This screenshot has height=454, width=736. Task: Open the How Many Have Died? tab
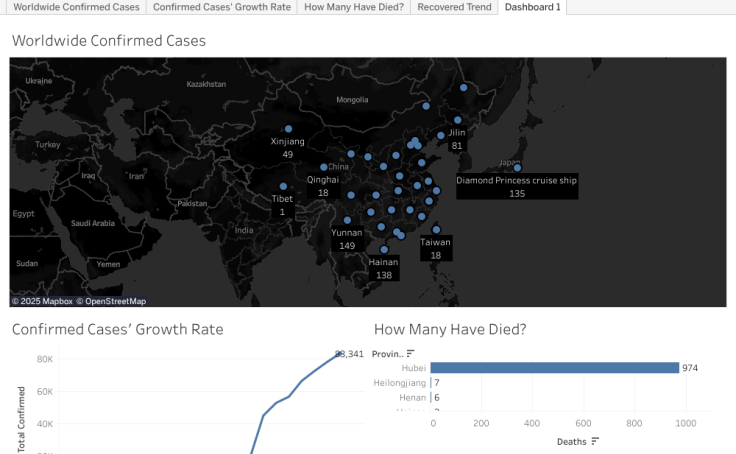coord(353,7)
